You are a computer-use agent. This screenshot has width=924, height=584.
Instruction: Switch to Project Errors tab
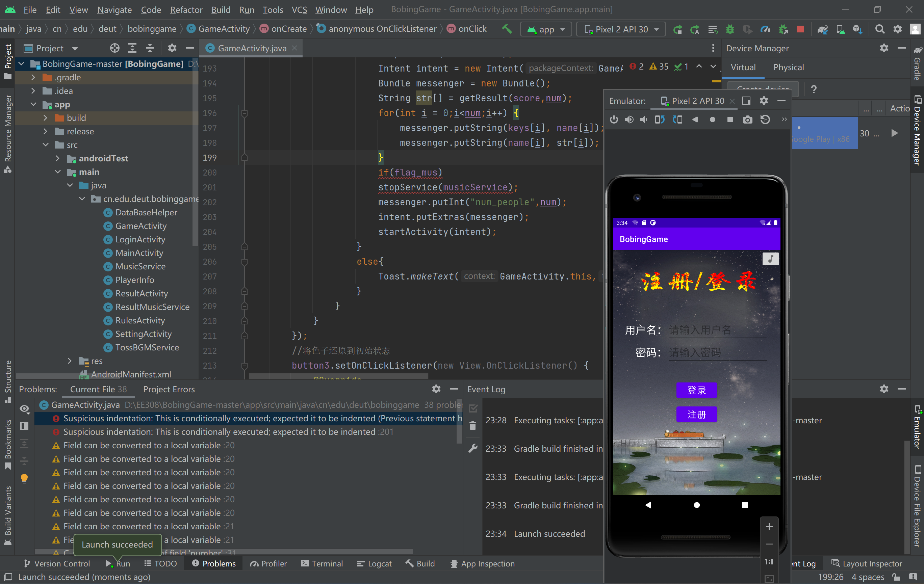tap(169, 389)
